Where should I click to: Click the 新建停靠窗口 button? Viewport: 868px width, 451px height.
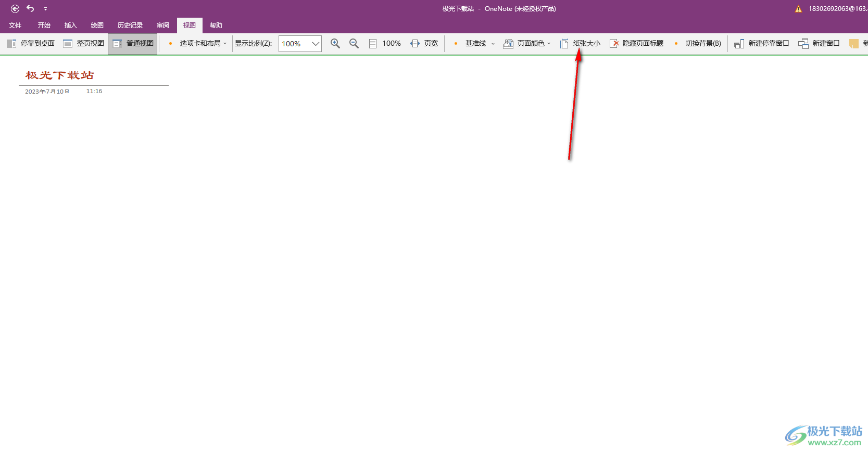point(761,44)
